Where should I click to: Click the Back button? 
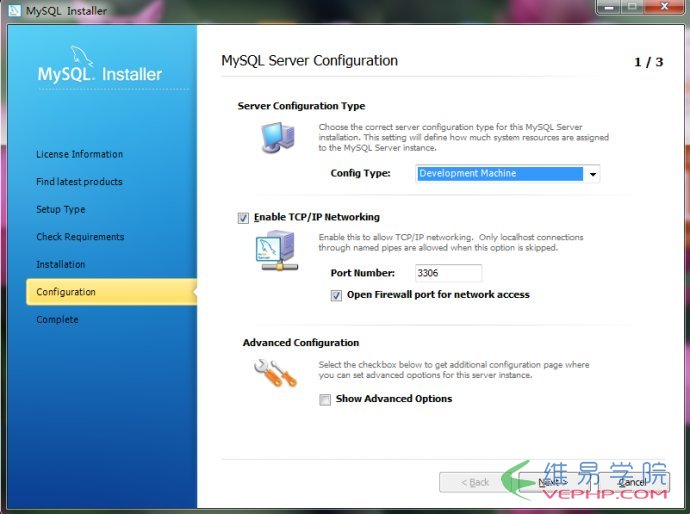[474, 482]
